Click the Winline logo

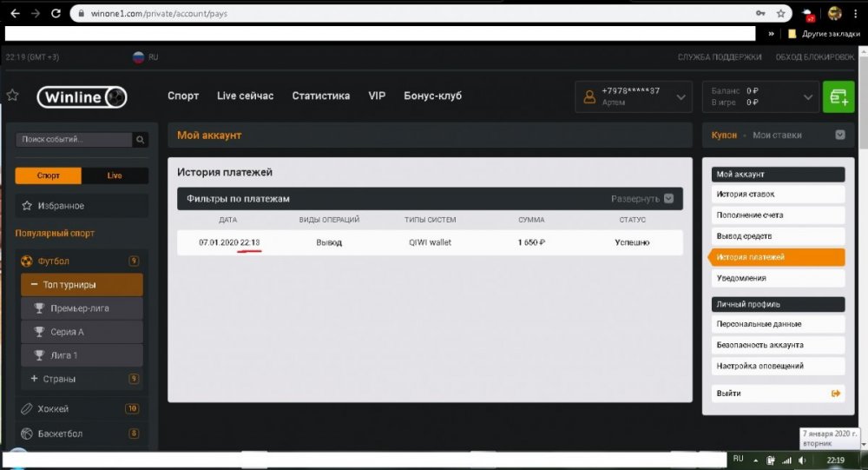click(82, 96)
